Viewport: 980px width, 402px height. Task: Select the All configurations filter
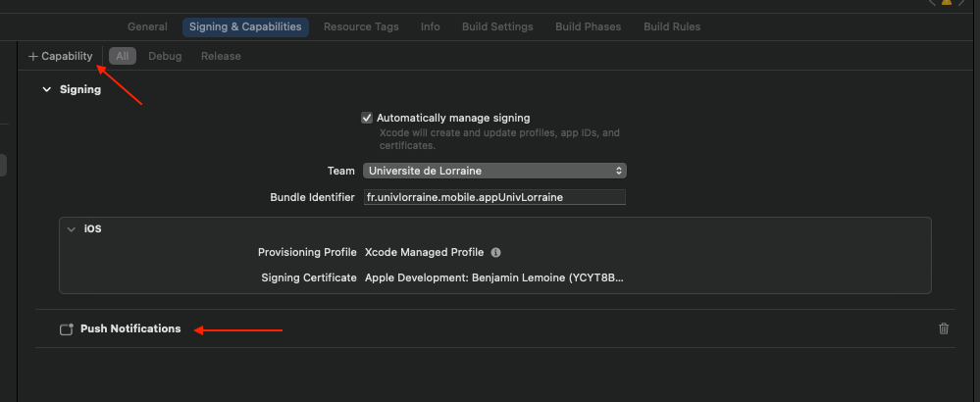(123, 56)
